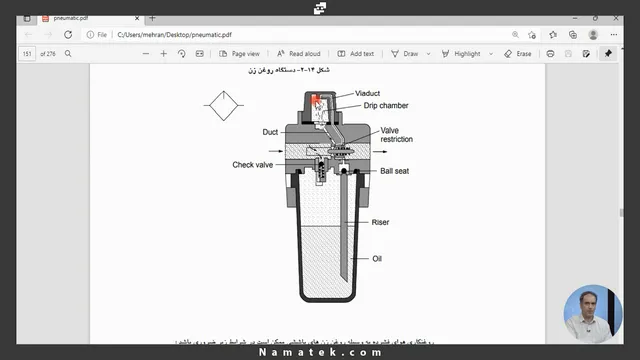Expand the Draw options dropdown arrow
Viewport: 640px width, 360px height.
pyautogui.click(x=428, y=54)
